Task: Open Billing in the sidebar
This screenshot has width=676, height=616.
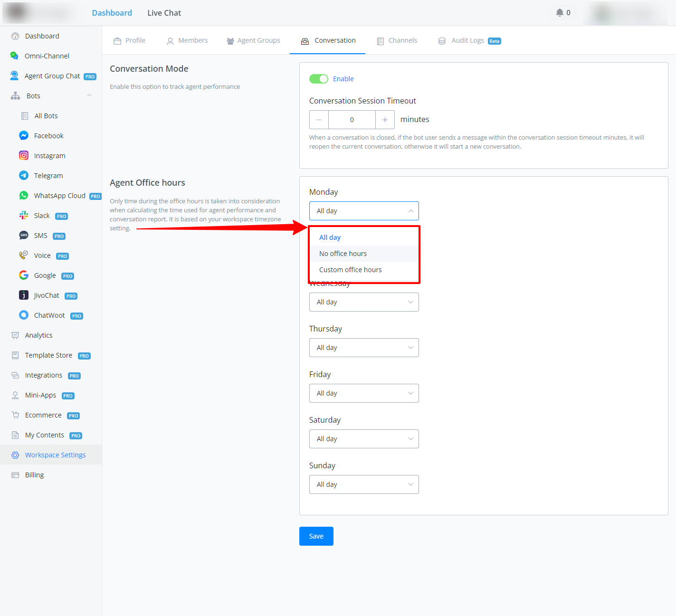Action: [51, 475]
